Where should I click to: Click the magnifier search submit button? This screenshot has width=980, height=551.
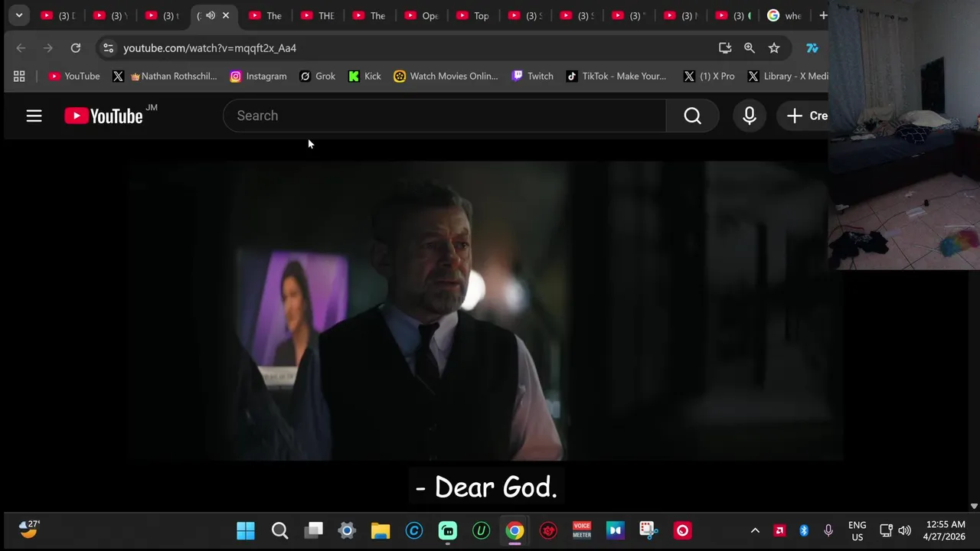(692, 116)
